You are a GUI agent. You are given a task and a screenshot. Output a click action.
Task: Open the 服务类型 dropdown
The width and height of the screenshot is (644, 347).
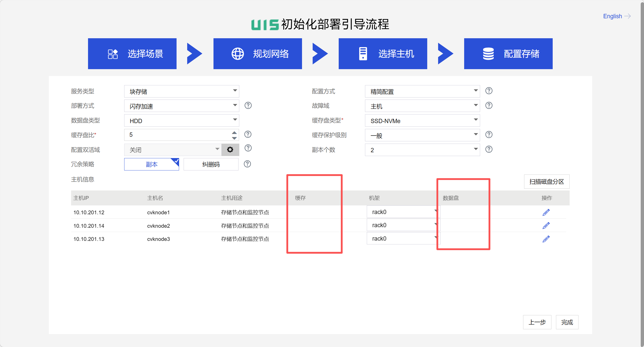pyautogui.click(x=181, y=91)
